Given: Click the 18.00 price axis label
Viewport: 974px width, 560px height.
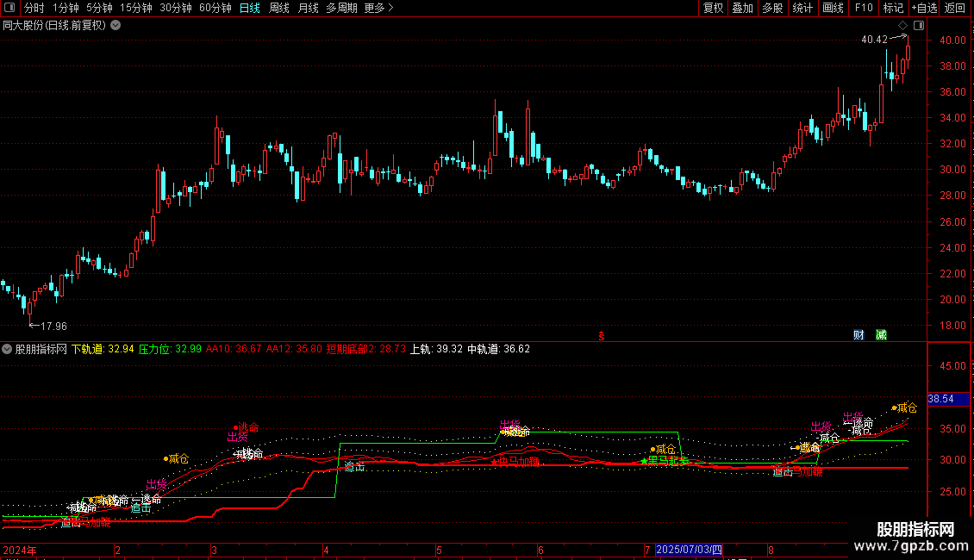Looking at the screenshot, I should (952, 326).
